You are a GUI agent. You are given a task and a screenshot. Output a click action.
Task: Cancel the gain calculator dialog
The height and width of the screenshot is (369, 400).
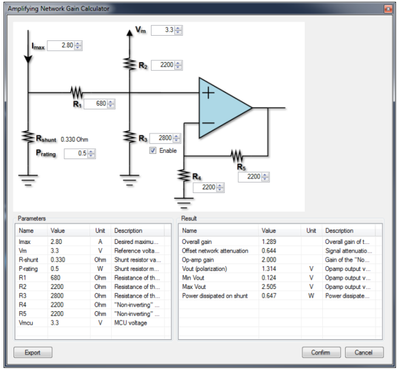[364, 352]
